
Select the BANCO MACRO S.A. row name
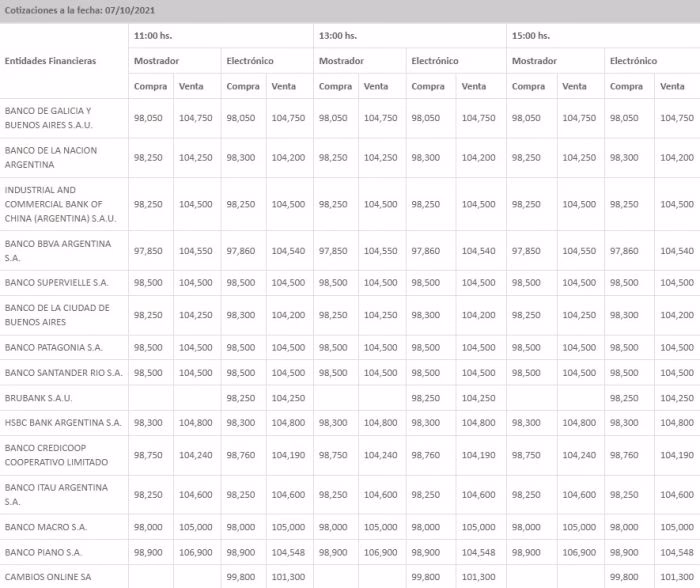tap(46, 527)
